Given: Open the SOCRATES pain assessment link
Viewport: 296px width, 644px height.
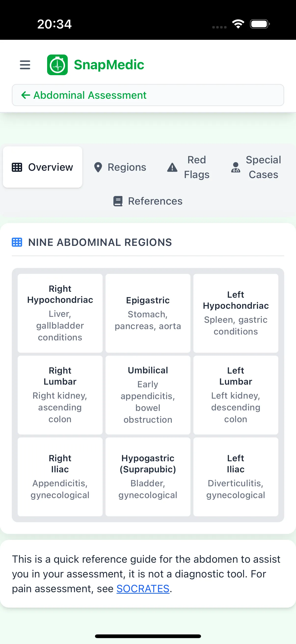Looking at the screenshot, I should coord(143,588).
